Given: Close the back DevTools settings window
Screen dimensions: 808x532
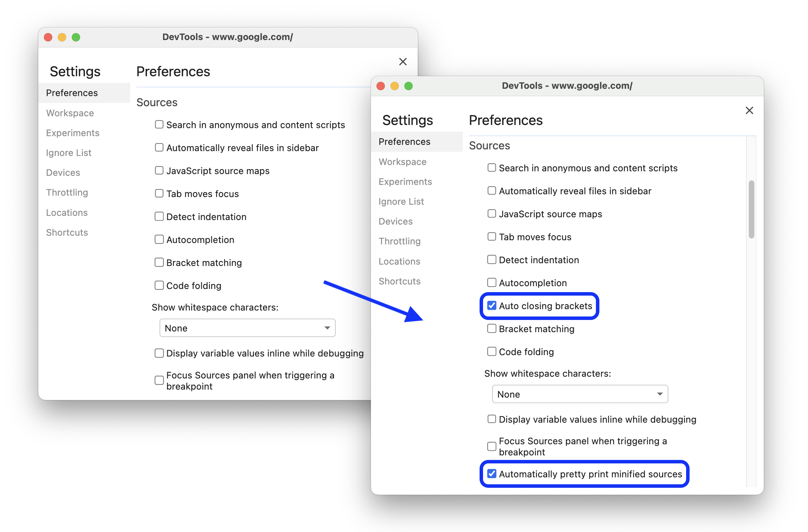Looking at the screenshot, I should click(x=403, y=62).
